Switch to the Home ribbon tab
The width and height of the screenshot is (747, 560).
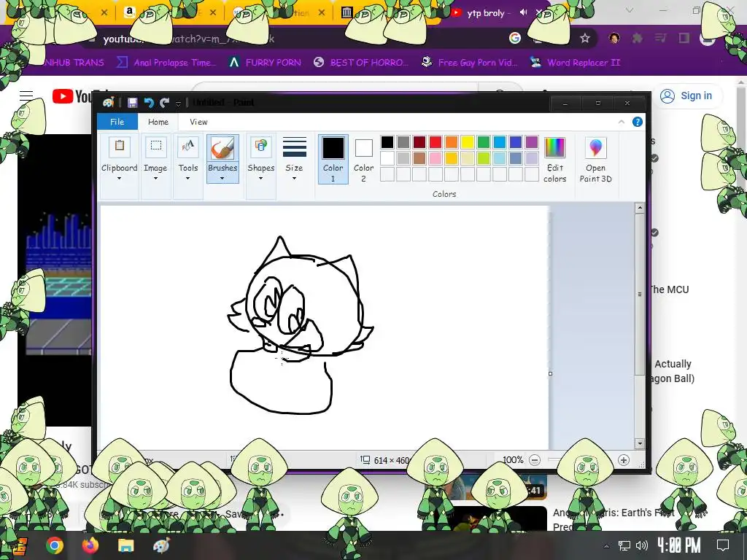158,122
